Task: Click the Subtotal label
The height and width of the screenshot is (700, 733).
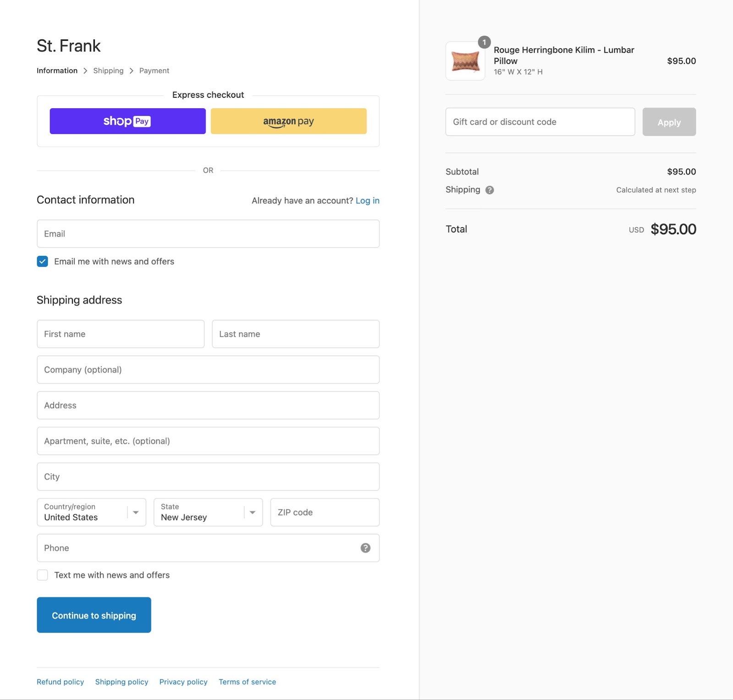Action: click(x=462, y=171)
